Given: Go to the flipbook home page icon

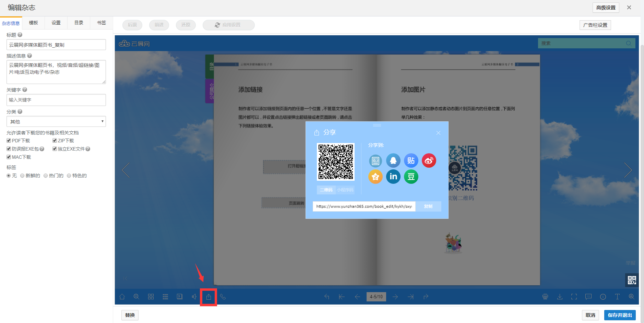Looking at the screenshot, I should tap(122, 297).
